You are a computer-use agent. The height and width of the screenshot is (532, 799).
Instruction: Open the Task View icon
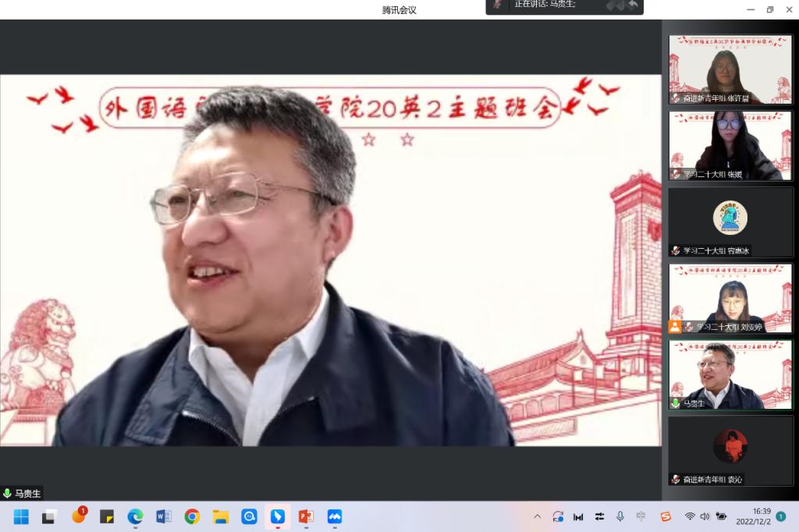pyautogui.click(x=50, y=516)
